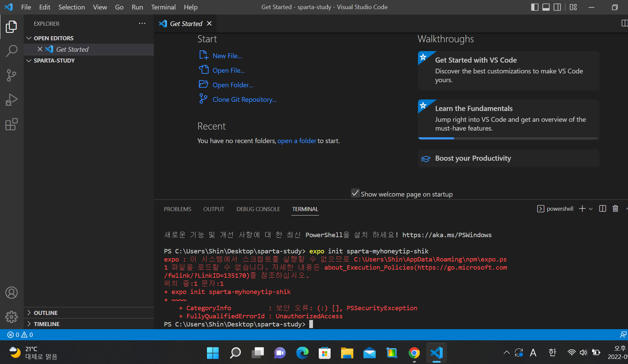This screenshot has width=628, height=364.
Task: Toggle the primary side bar layout icon
Action: coord(535,7)
